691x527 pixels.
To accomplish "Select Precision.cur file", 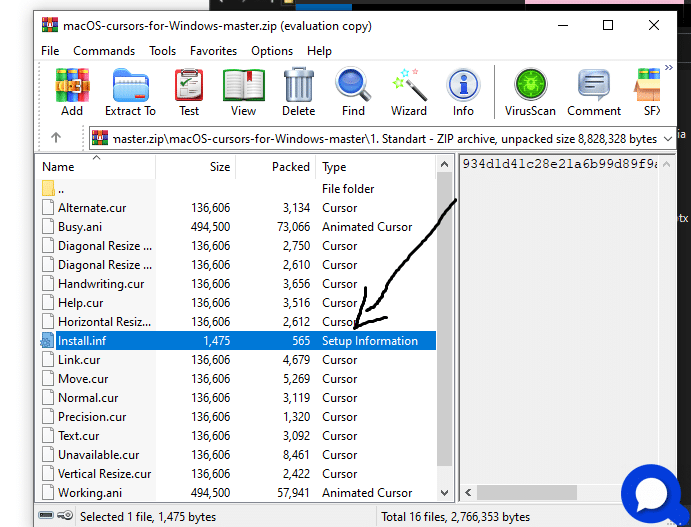I will (x=92, y=416).
